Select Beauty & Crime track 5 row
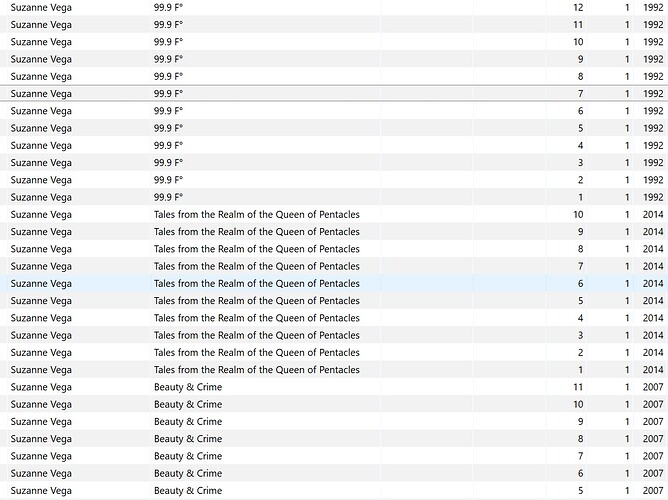 pyautogui.click(x=334, y=491)
